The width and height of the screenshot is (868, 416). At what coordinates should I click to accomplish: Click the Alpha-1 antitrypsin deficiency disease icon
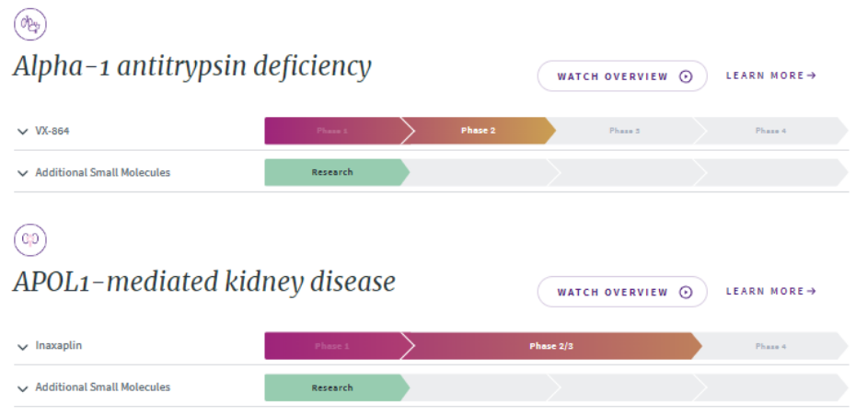(x=30, y=24)
